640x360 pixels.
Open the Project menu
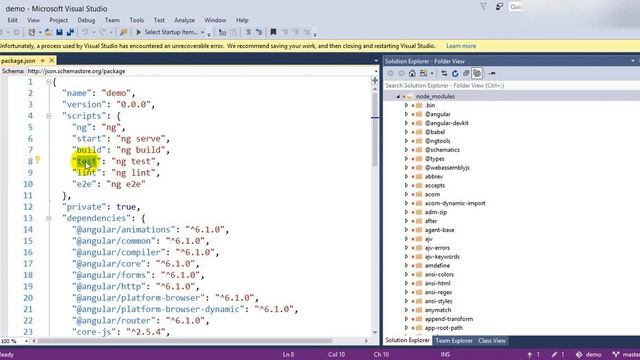coord(58,20)
